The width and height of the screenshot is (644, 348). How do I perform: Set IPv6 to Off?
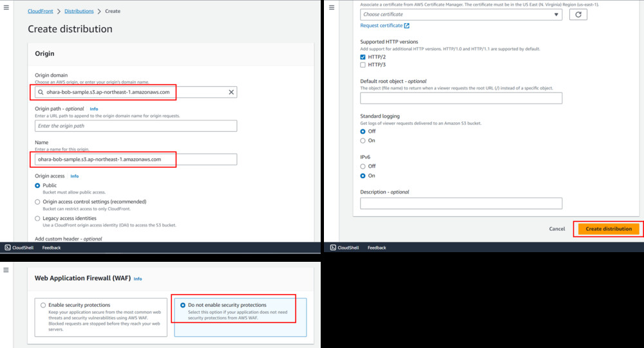coord(363,167)
